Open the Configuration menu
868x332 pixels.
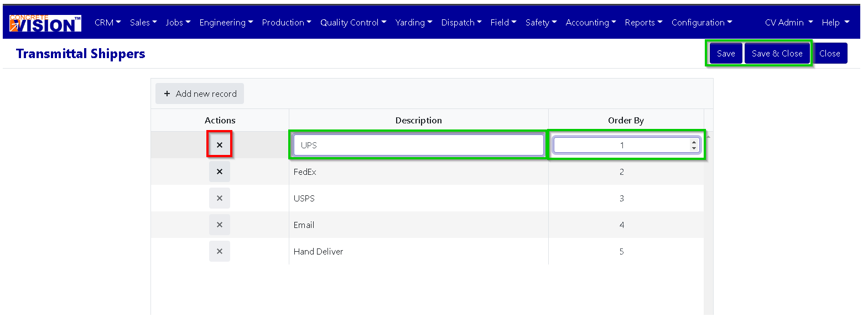tap(701, 23)
